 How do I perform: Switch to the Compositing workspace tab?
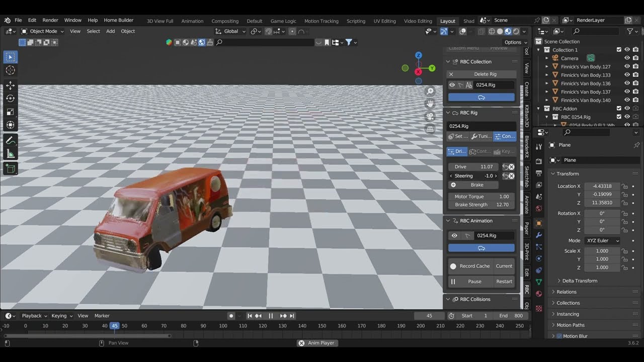click(x=225, y=21)
